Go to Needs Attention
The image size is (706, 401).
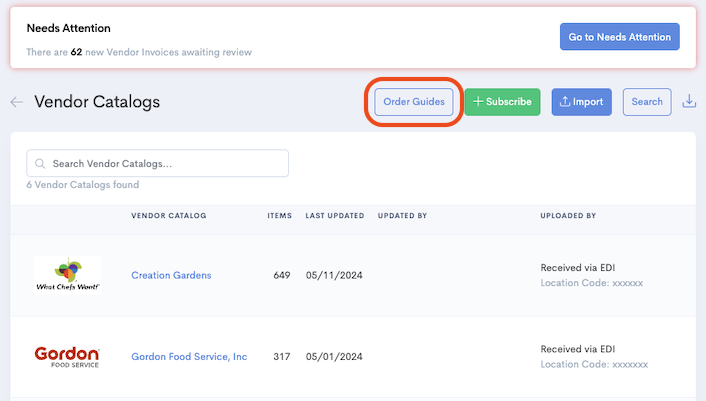(619, 37)
